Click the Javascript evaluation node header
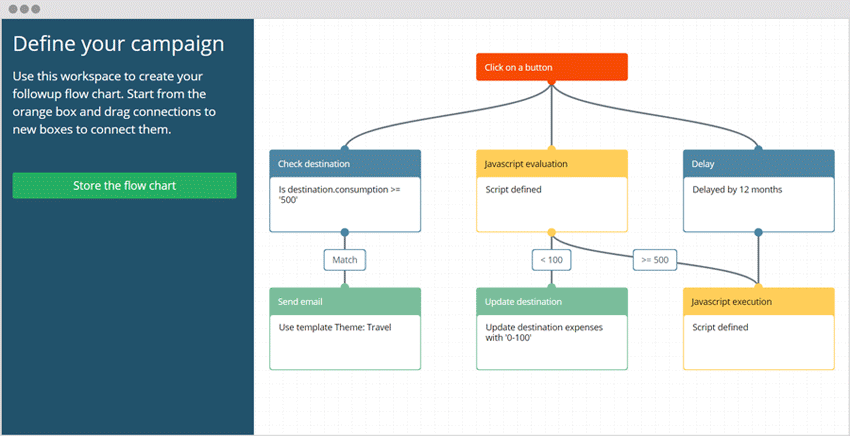Image resolution: width=850 pixels, height=436 pixels. pos(551,163)
